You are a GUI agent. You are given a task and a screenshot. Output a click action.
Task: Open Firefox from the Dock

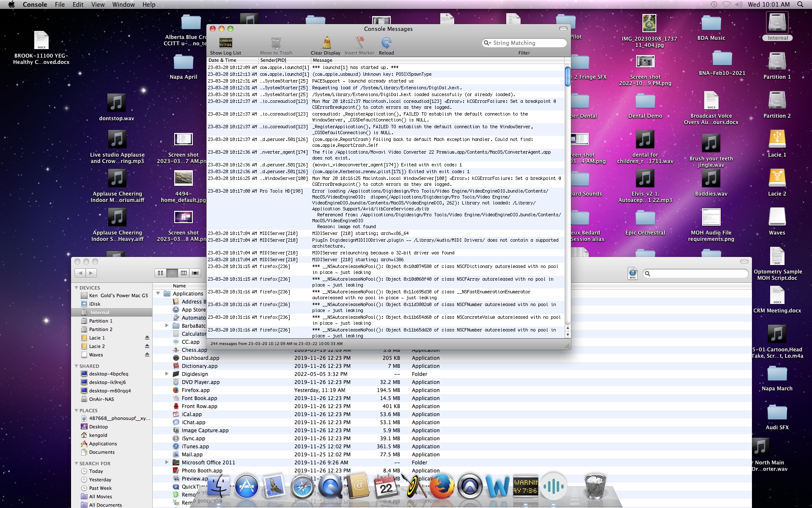[x=442, y=486]
